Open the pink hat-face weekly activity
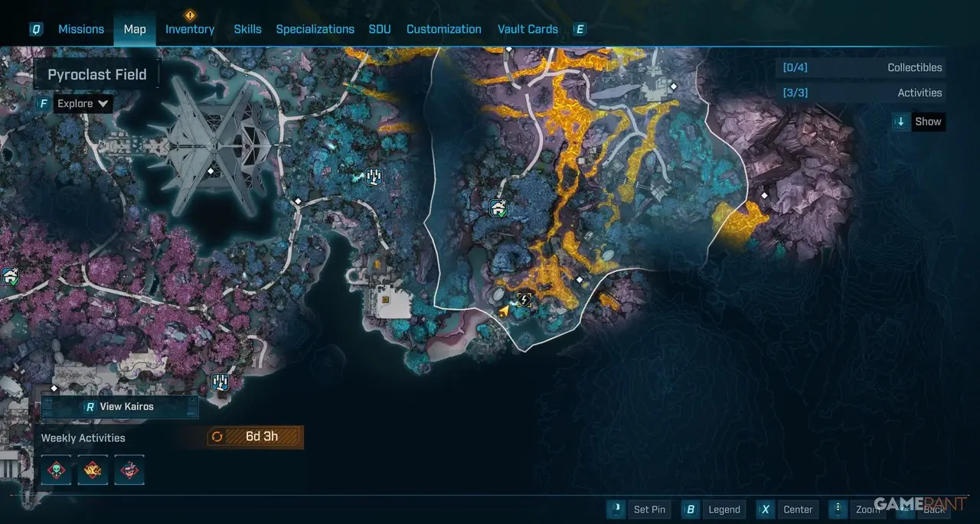 coord(129,470)
